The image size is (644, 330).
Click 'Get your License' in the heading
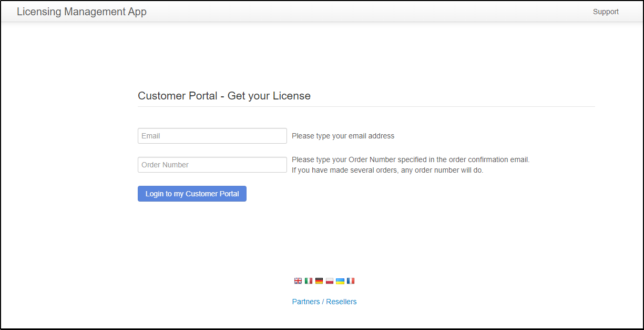click(269, 96)
